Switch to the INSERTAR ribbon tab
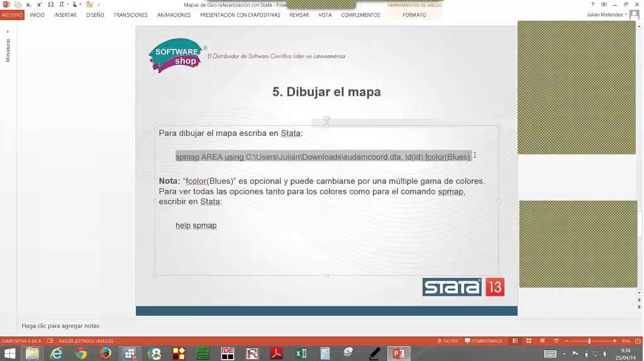Screen dimensions: 644x361 coord(65,15)
